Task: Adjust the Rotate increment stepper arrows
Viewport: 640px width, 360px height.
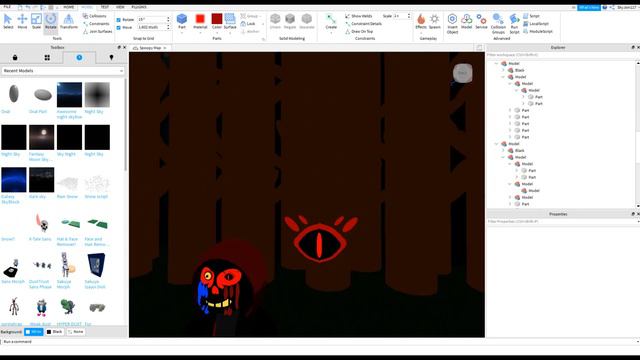Action: point(168,19)
